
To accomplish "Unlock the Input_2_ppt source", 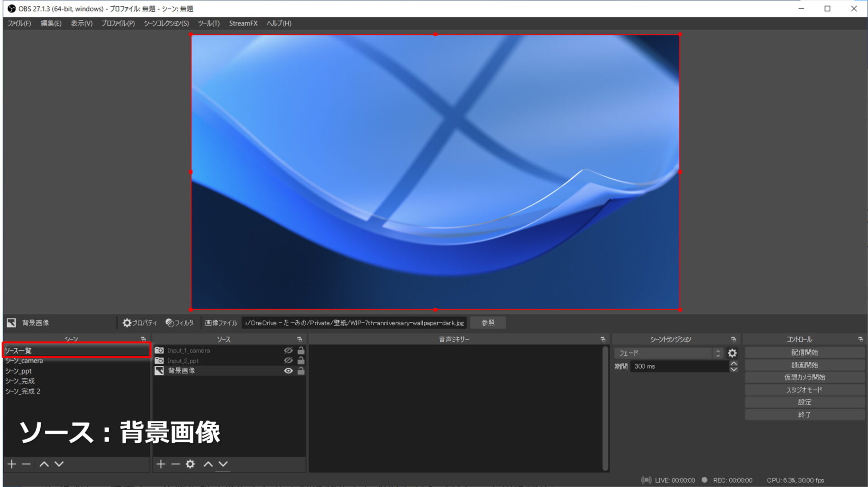I will point(301,361).
